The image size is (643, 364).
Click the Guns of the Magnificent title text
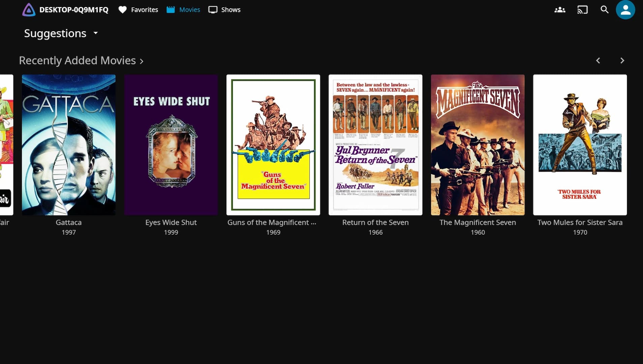272,222
